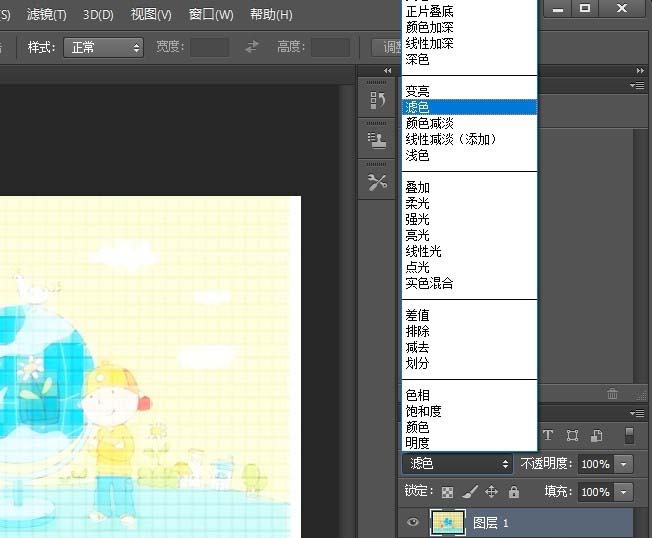Open the 滤镜 menu

[46, 15]
